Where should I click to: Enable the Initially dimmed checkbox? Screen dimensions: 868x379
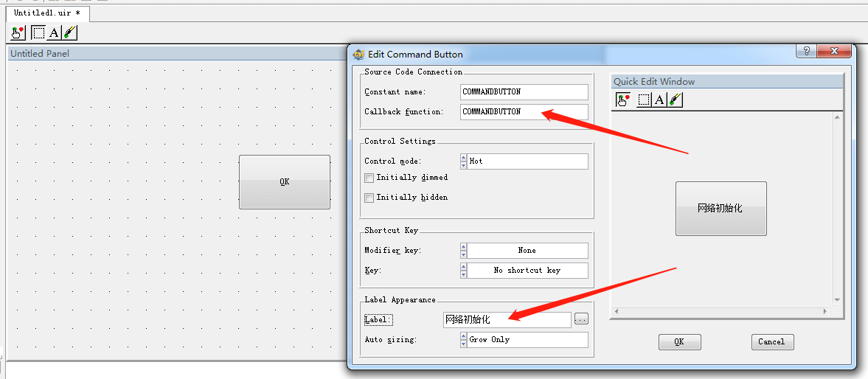click(369, 178)
